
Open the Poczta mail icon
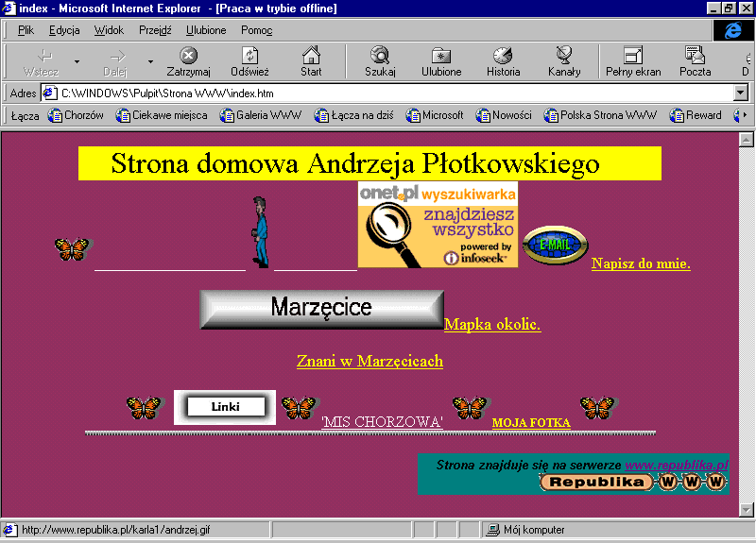pyautogui.click(x=695, y=61)
